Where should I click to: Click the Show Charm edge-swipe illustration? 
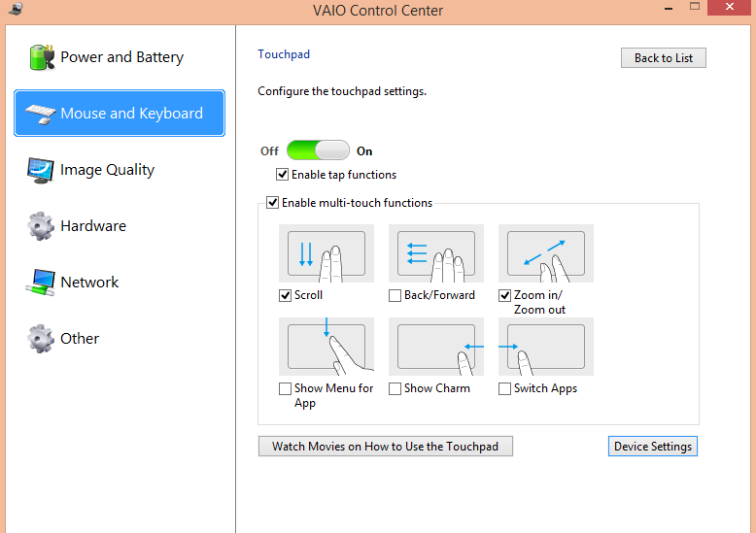436,347
